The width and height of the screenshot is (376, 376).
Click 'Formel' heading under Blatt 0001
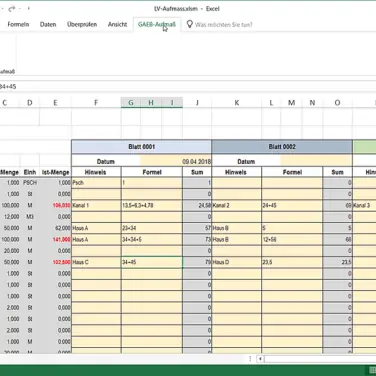[152, 172]
